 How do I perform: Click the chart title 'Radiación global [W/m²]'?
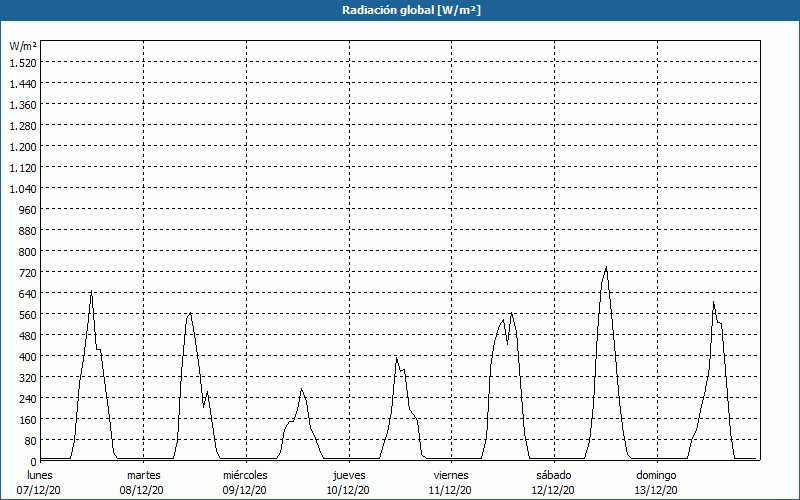point(411,10)
